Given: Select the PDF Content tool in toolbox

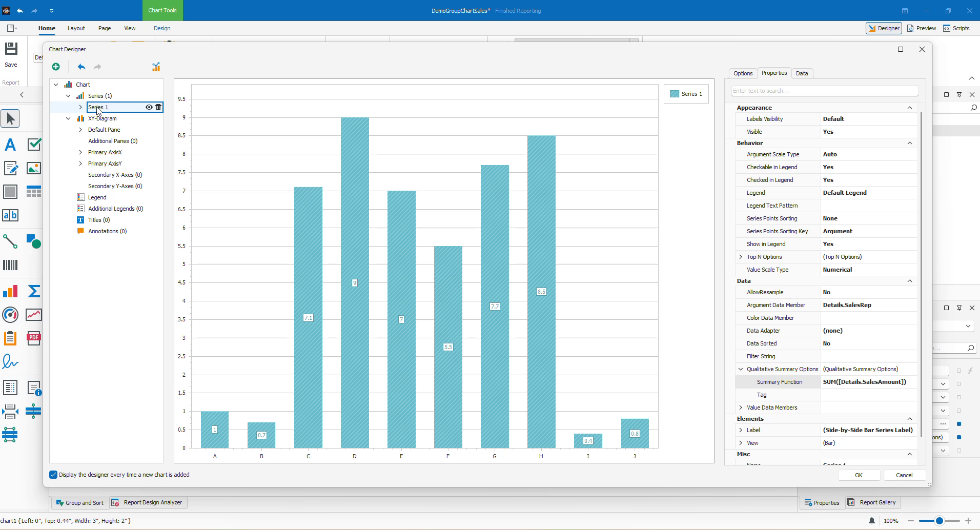Looking at the screenshot, I should coord(34,338).
